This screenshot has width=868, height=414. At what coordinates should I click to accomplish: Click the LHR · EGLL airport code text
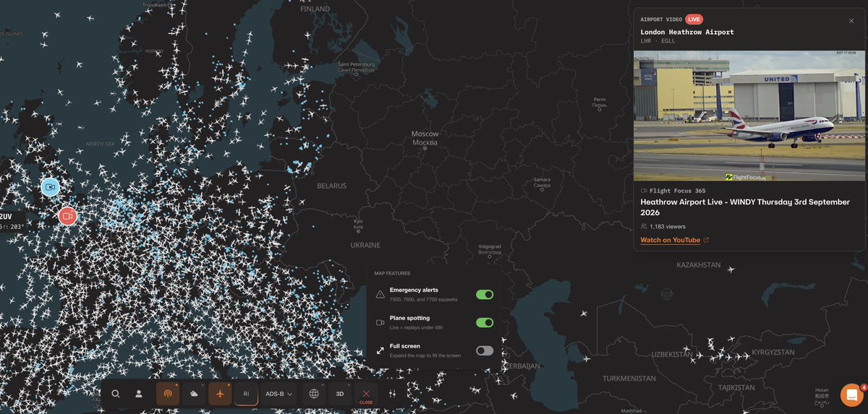coord(658,41)
